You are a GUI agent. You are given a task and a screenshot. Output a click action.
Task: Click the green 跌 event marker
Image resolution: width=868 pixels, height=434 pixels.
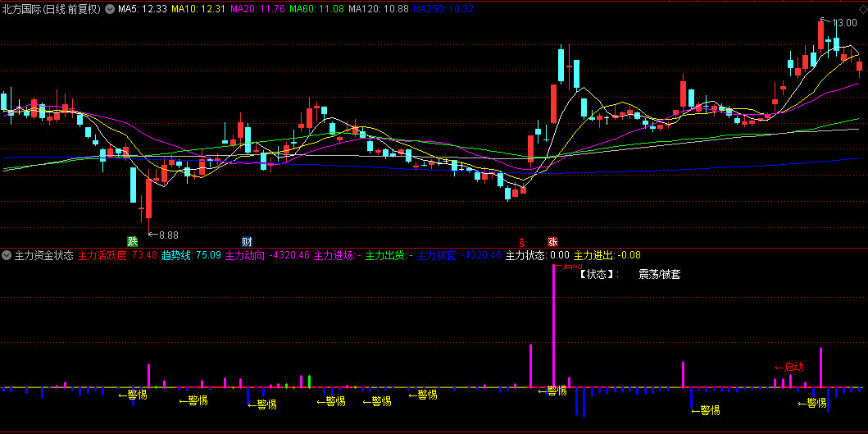[132, 242]
